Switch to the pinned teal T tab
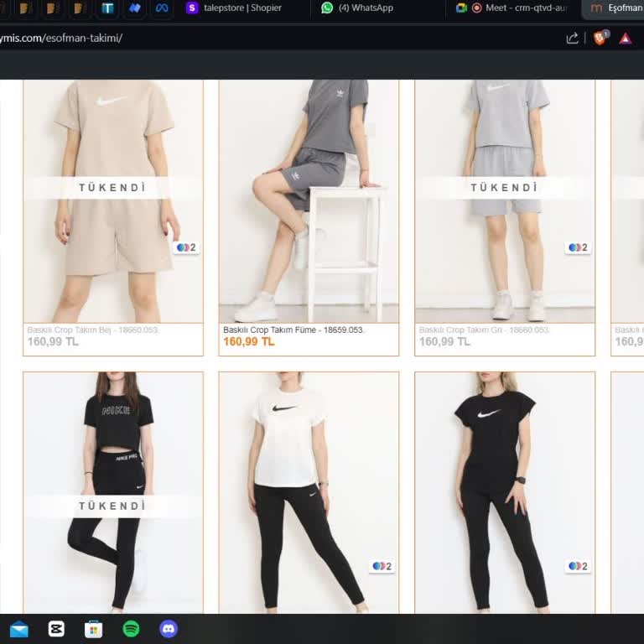644x644 pixels. pyautogui.click(x=107, y=8)
